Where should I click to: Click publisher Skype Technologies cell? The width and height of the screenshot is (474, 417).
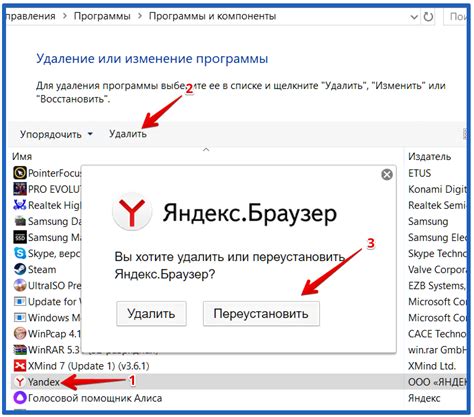tap(437, 253)
